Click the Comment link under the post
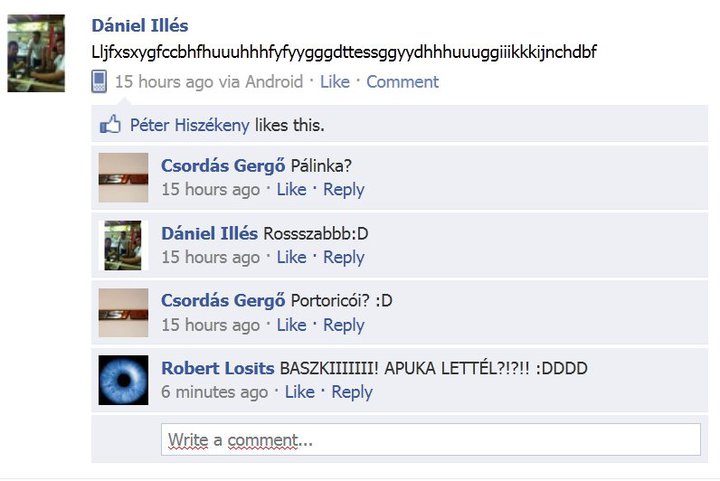Image resolution: width=720 pixels, height=481 pixels. (402, 82)
